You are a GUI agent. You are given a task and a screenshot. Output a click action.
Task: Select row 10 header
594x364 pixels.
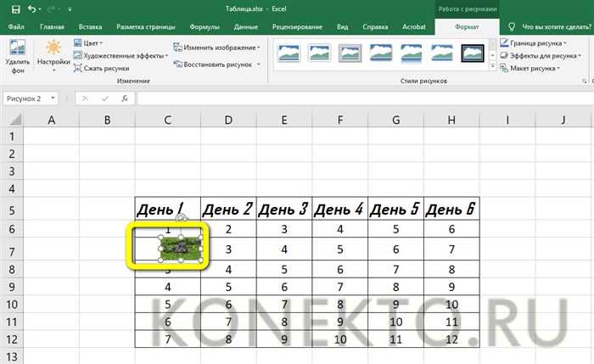11,304
